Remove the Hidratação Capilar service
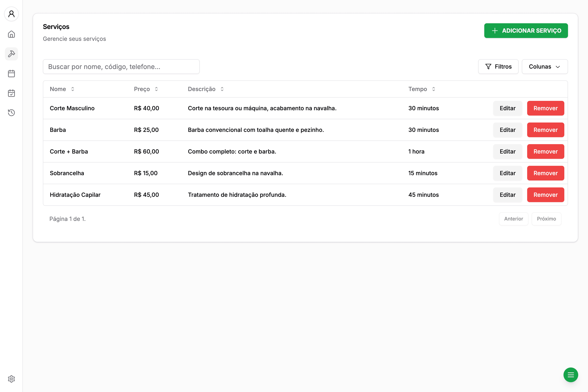Image resolution: width=588 pixels, height=392 pixels. point(546,195)
